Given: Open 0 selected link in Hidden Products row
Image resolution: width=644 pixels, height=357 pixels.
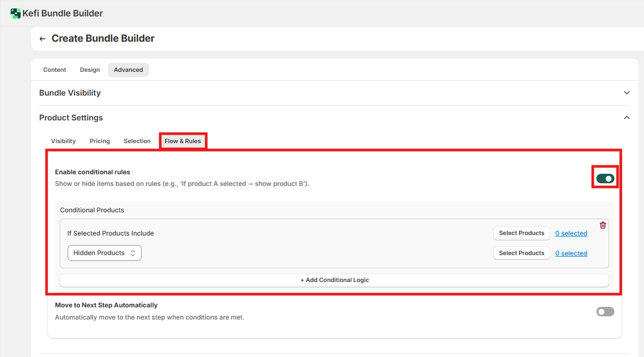Looking at the screenshot, I should click(x=571, y=253).
